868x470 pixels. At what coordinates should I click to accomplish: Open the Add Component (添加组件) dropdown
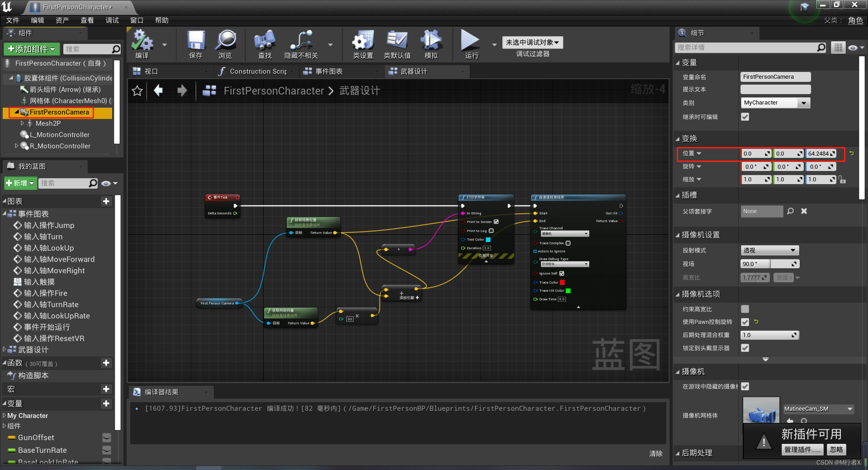point(31,49)
